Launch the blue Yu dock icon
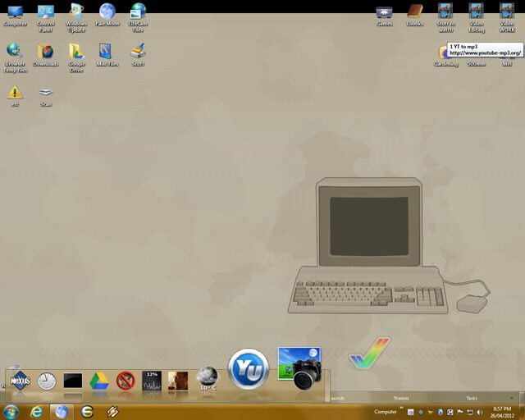525x420 pixels. (x=248, y=369)
